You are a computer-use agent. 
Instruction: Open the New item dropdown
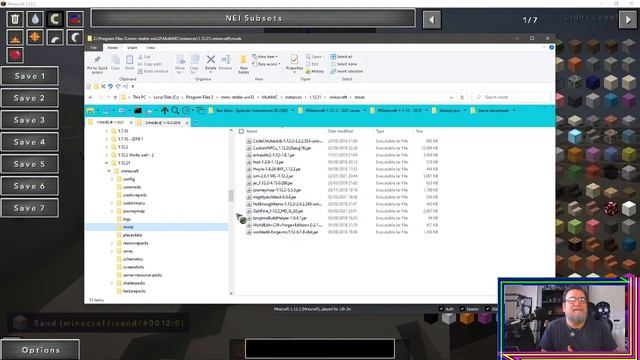pos(265,57)
